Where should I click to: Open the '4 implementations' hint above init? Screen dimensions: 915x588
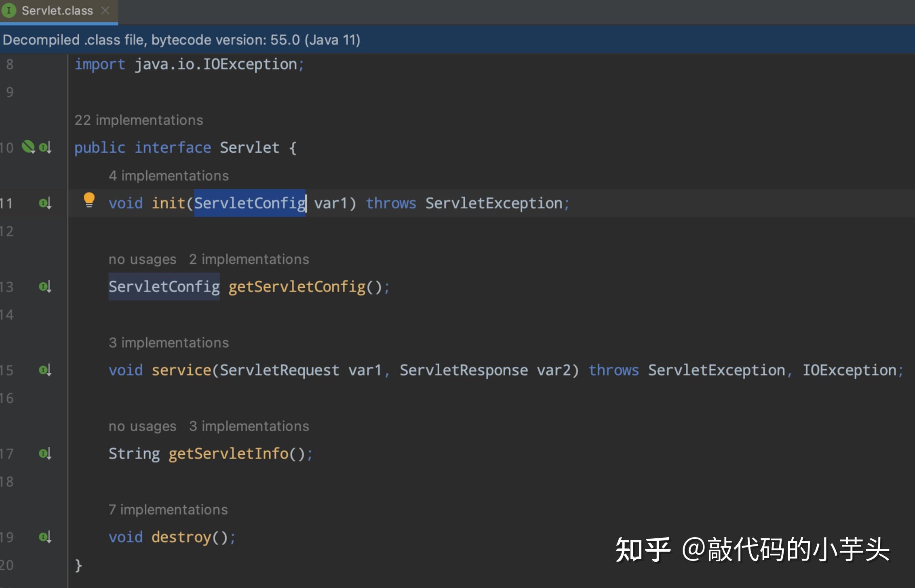pyautogui.click(x=169, y=176)
